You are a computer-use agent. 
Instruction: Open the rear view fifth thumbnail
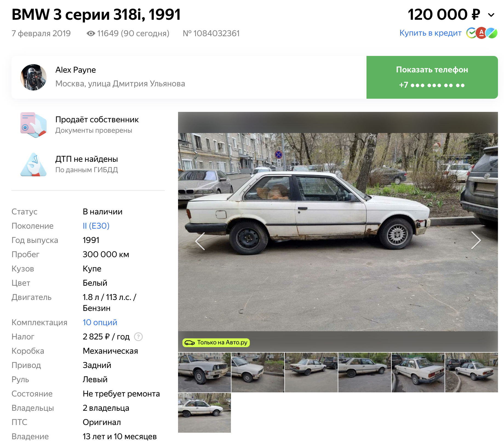(418, 372)
